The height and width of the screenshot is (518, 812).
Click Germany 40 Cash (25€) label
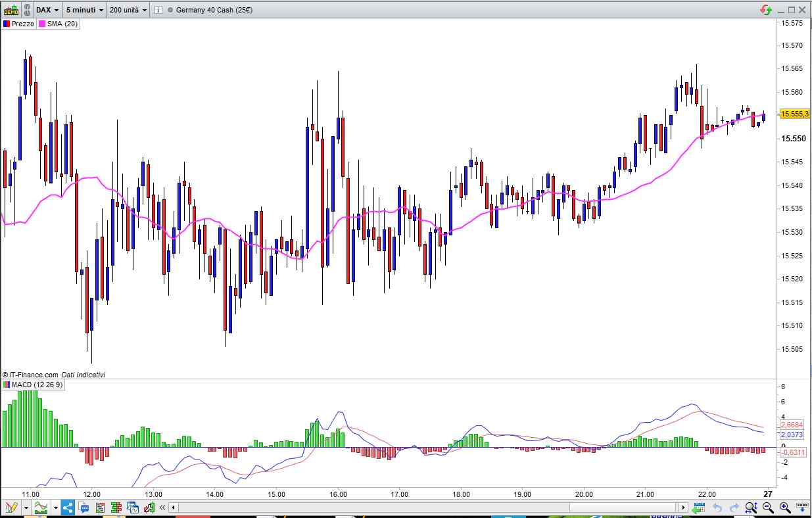(214, 10)
